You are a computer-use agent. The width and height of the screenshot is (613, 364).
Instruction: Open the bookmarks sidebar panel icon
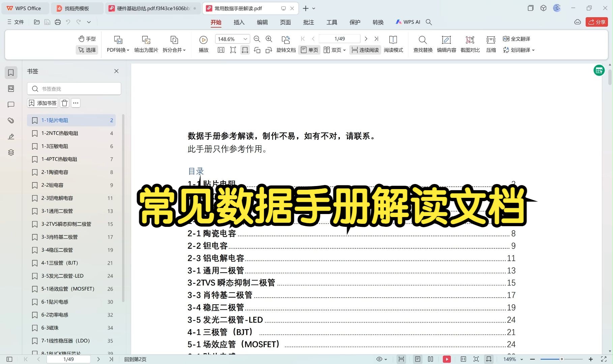click(x=11, y=72)
